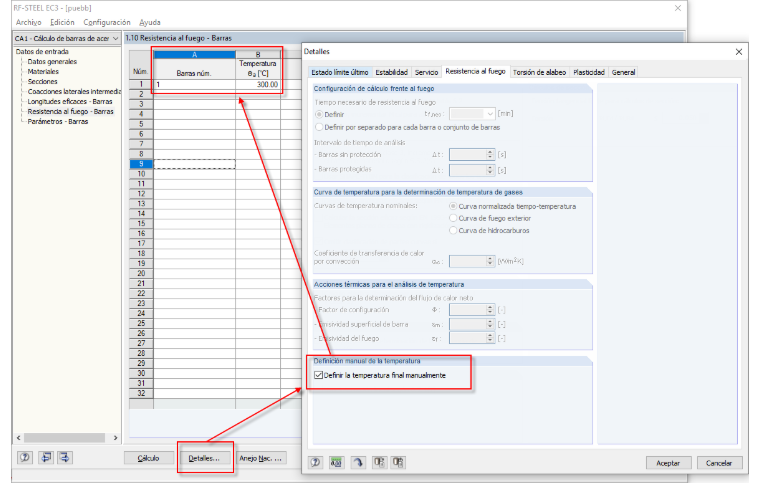Image resolution: width=760 pixels, height=483 pixels.
Task: Open the Archivo menu
Action: [29, 22]
